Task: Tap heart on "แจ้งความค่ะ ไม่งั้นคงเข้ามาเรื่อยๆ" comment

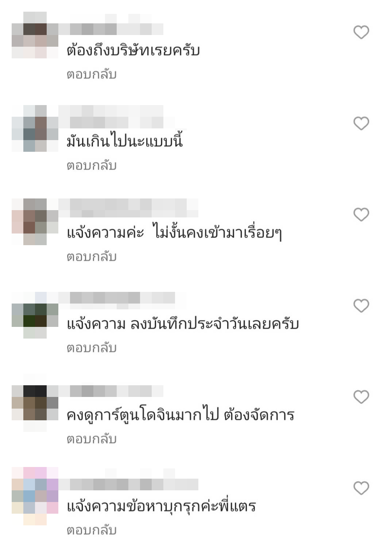Action: [361, 215]
